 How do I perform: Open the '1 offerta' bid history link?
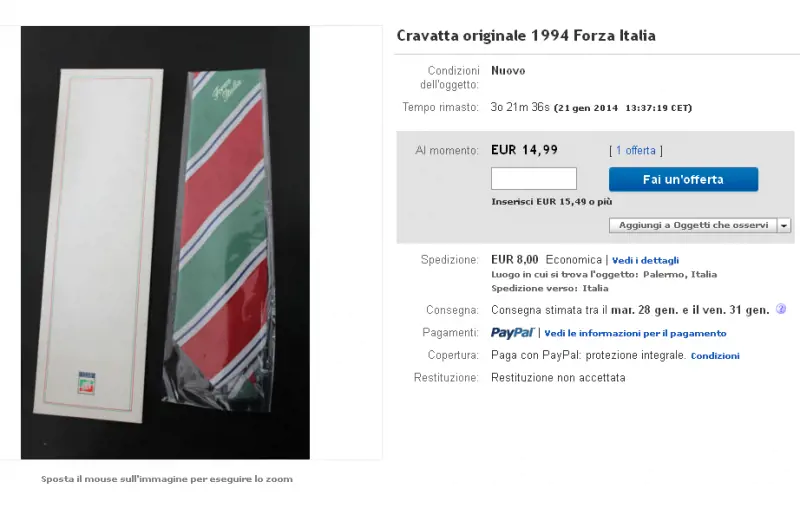pos(635,150)
